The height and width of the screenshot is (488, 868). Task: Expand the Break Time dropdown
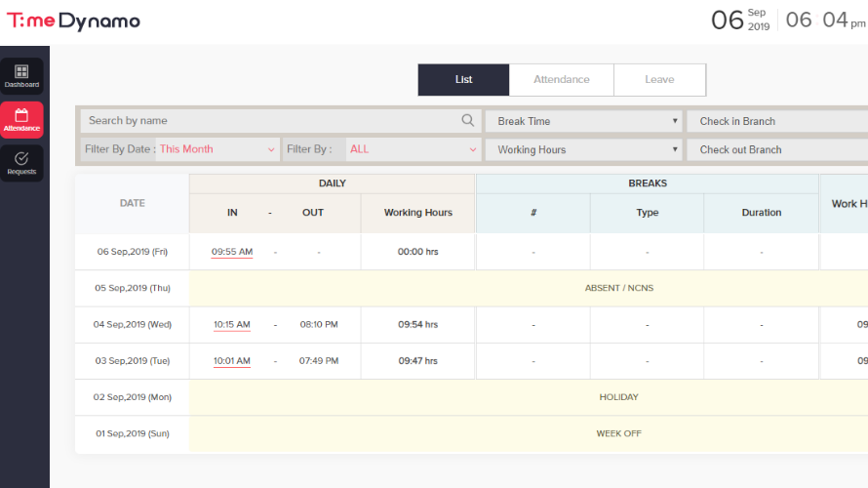583,121
